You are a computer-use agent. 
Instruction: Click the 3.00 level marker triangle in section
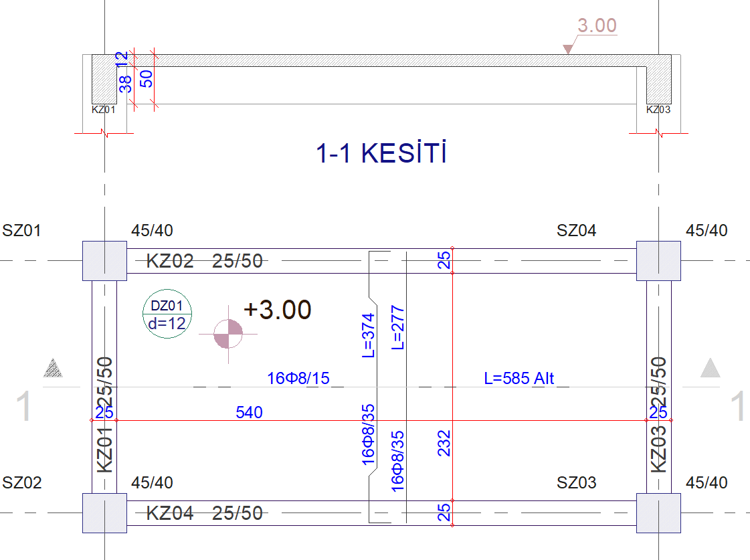click(x=569, y=49)
